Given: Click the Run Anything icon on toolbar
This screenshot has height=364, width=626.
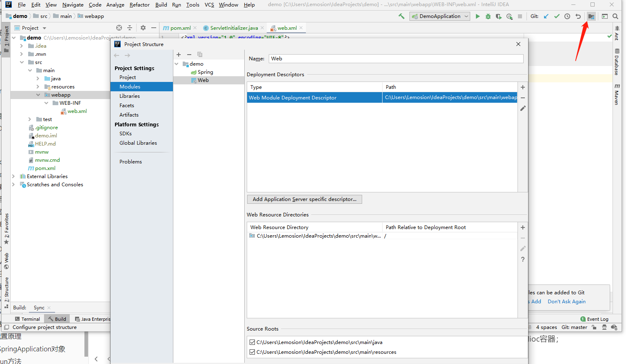Looking at the screenshot, I should tap(605, 16).
